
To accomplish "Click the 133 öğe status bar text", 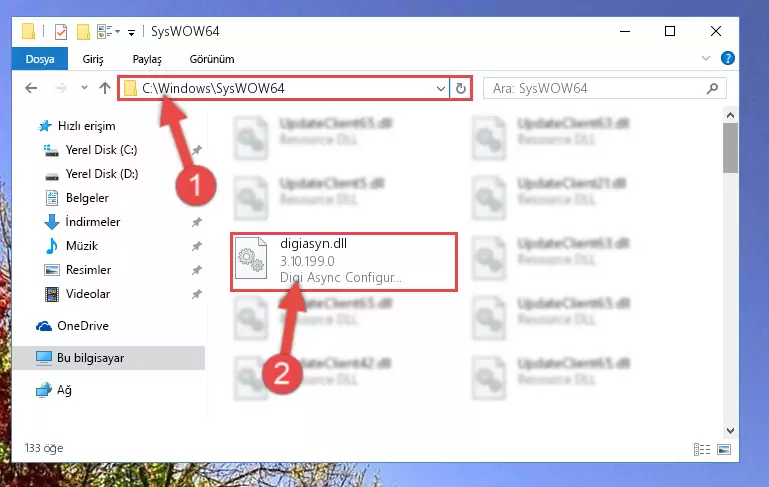I will coord(44,448).
